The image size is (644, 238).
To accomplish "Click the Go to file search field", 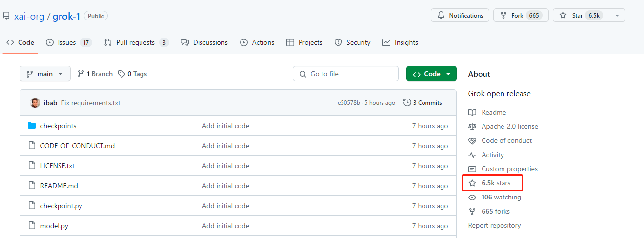I will click(x=345, y=74).
